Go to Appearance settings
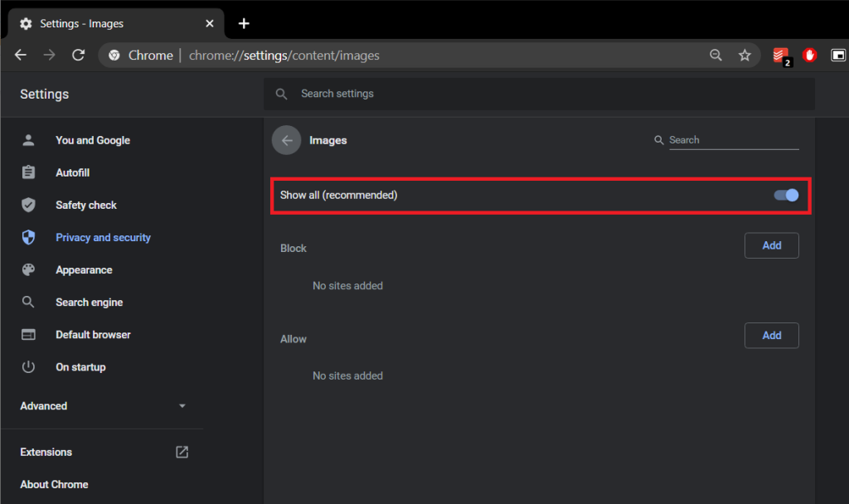The width and height of the screenshot is (849, 504). pyautogui.click(x=84, y=270)
